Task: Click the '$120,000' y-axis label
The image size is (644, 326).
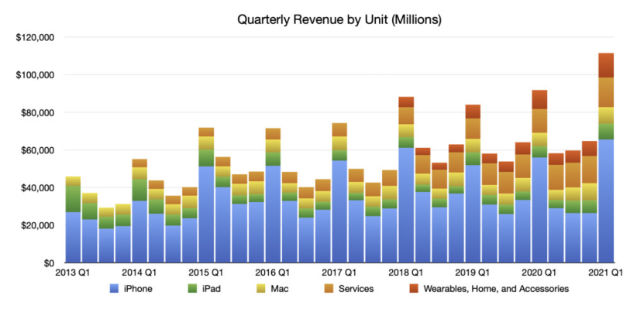Action: pos(35,38)
